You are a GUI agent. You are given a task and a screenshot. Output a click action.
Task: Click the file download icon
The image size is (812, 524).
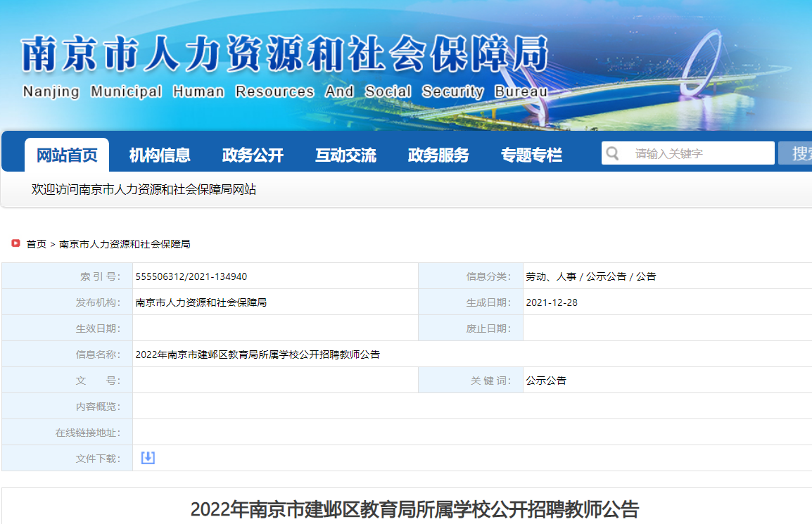click(148, 458)
